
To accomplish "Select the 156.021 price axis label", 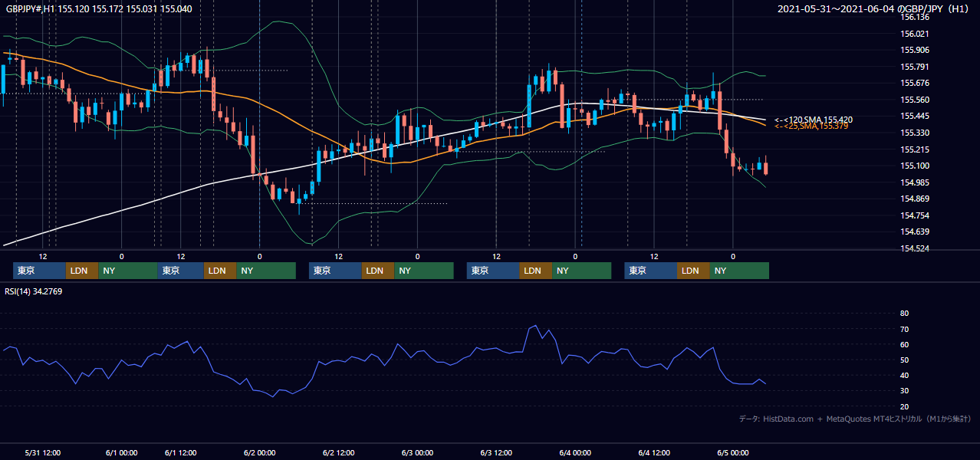I will click(x=915, y=34).
